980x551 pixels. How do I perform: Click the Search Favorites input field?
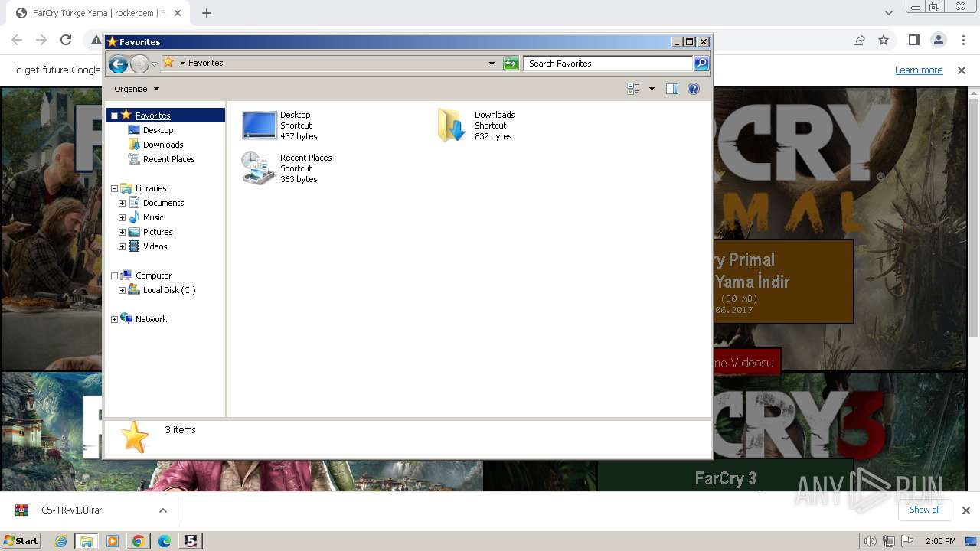[x=608, y=64]
